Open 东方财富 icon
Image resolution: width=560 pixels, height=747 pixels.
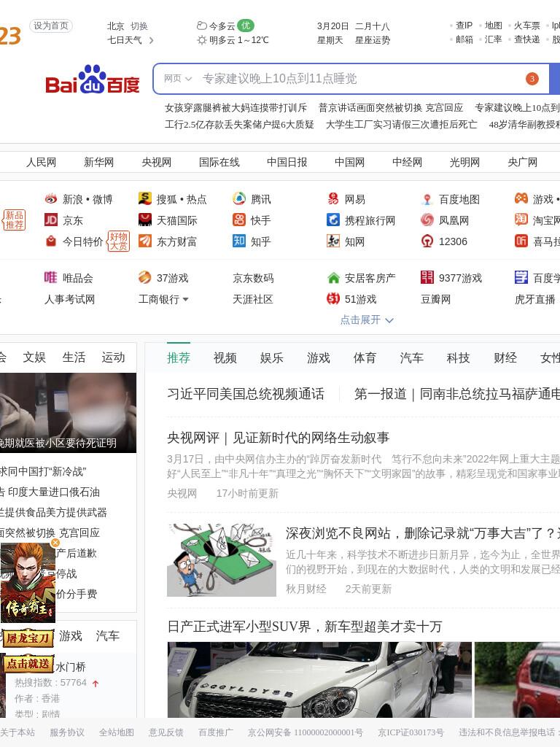coord(145,241)
